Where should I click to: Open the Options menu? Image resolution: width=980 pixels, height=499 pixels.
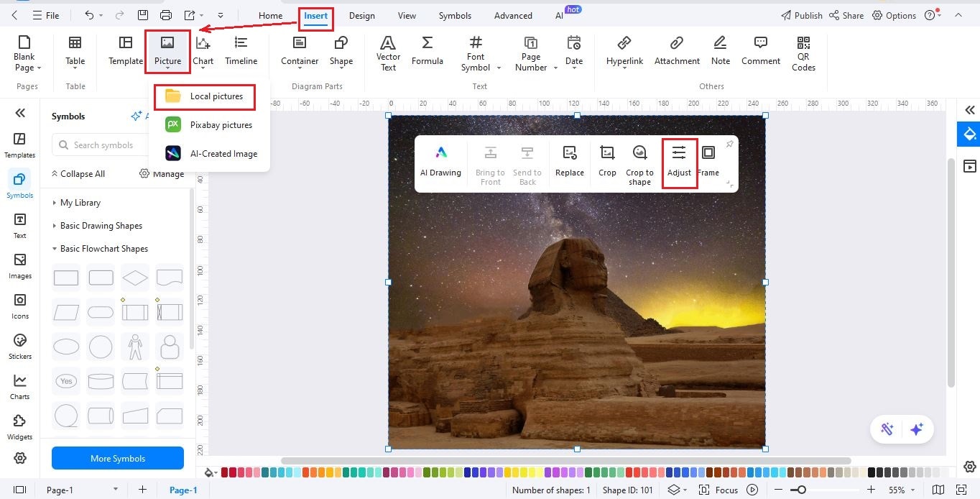[x=894, y=15]
